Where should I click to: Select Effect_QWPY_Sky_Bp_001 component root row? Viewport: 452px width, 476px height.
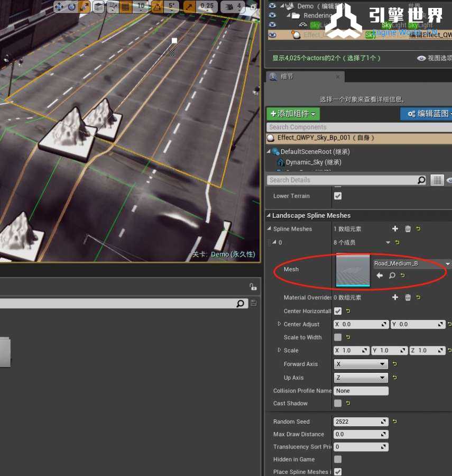coord(359,138)
